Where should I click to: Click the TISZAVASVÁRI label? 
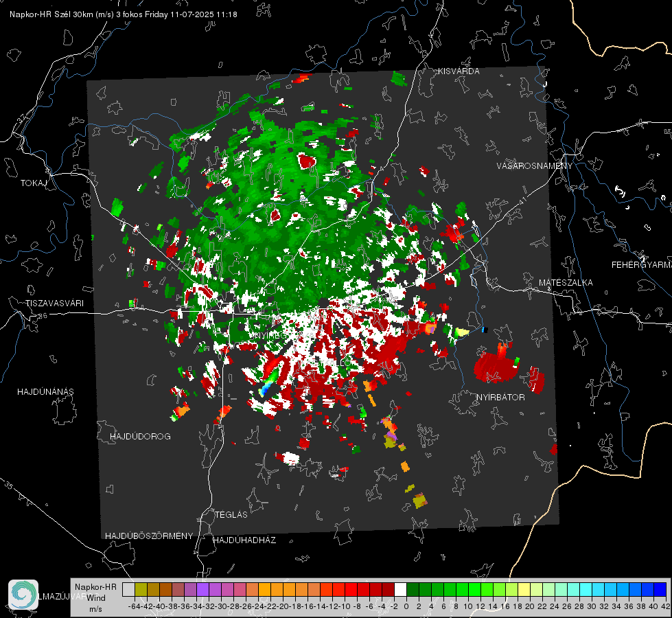55,304
